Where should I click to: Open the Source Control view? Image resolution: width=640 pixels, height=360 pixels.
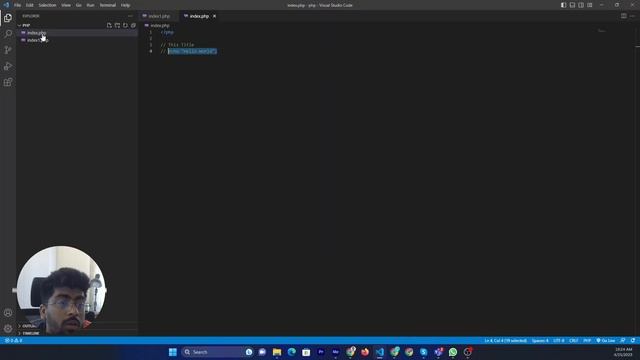point(8,50)
